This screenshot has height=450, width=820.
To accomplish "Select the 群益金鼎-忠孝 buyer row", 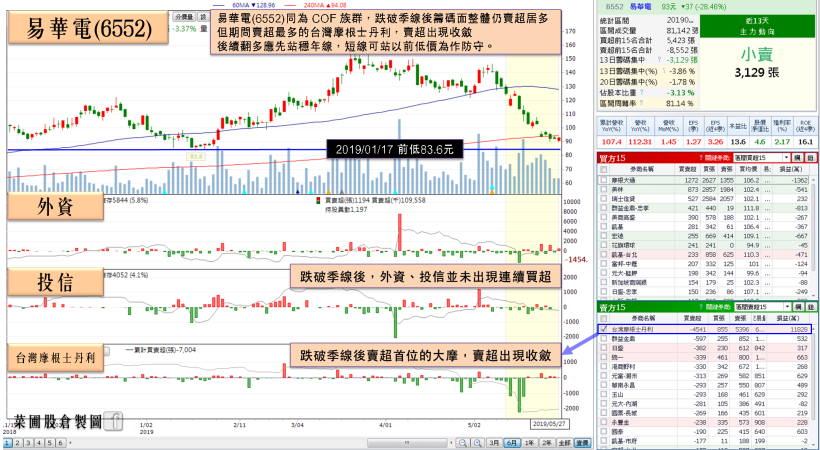I will tap(704, 208).
